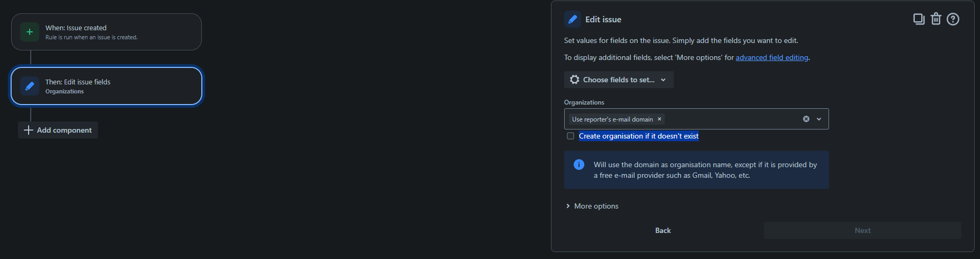Click the blue pencil Edit issue icon
The image size is (980, 259).
click(573, 20)
